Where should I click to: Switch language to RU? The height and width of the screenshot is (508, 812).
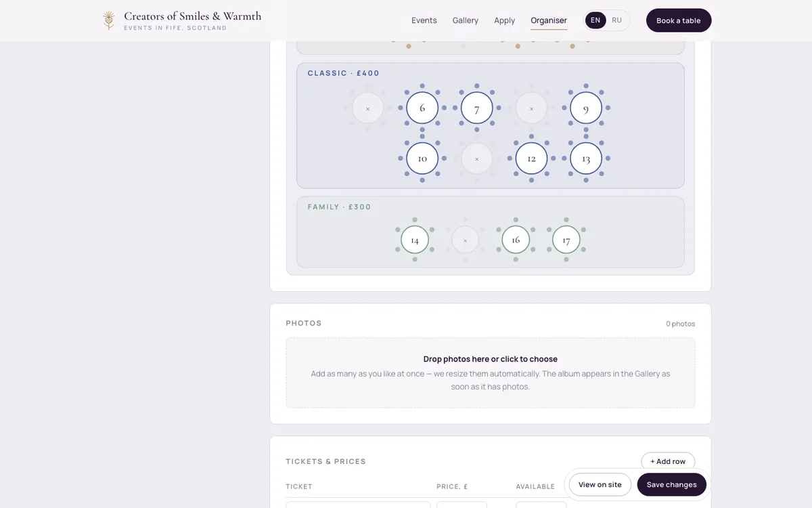tap(616, 20)
